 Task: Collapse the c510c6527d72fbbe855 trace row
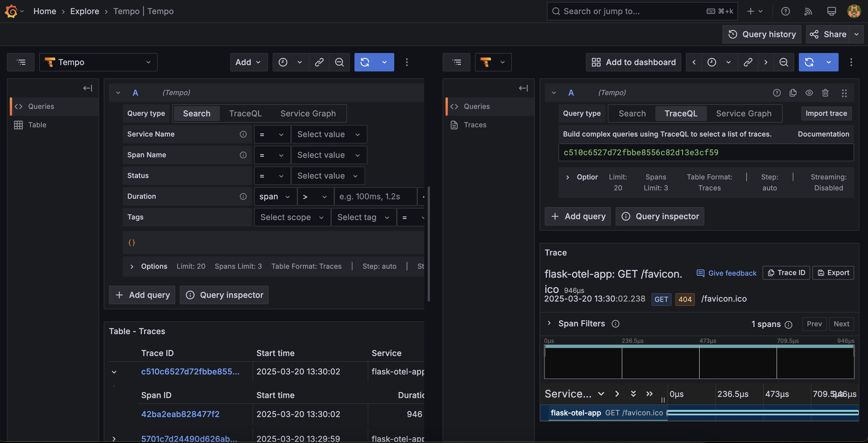pyautogui.click(x=114, y=372)
